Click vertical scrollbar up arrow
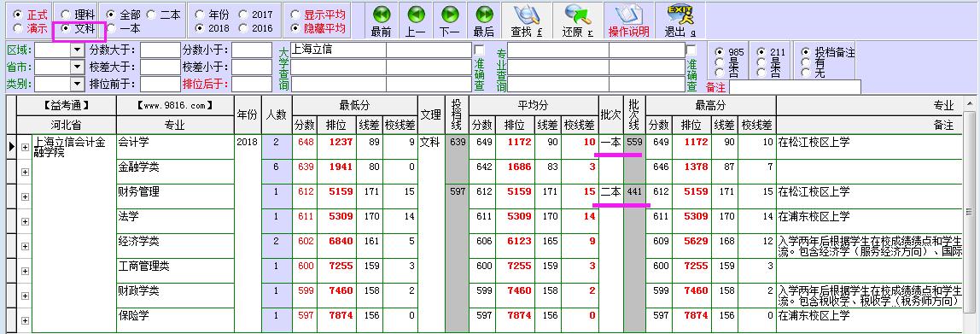The height and width of the screenshot is (334, 980). click(x=970, y=103)
